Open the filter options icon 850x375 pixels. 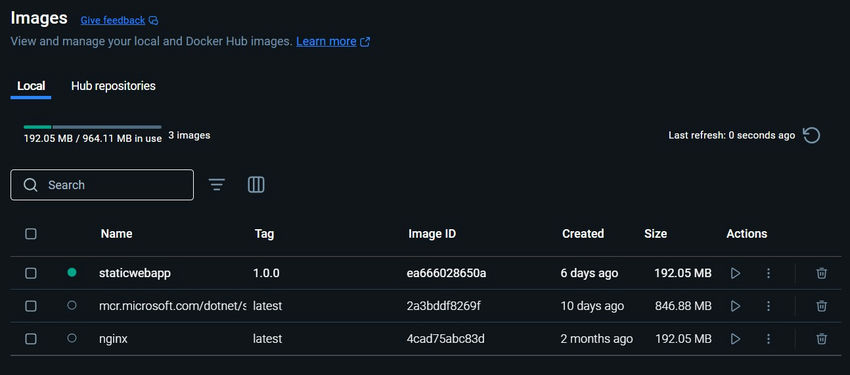pyautogui.click(x=217, y=185)
